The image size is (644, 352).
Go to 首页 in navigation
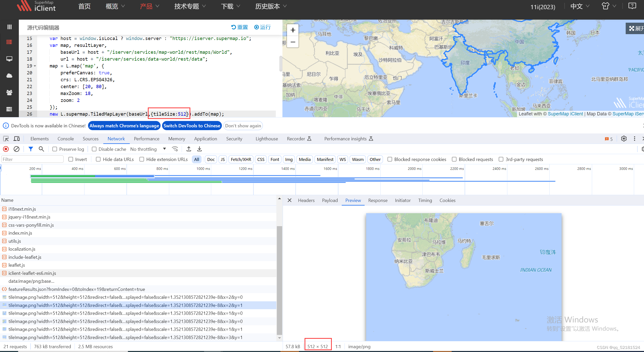coord(84,6)
